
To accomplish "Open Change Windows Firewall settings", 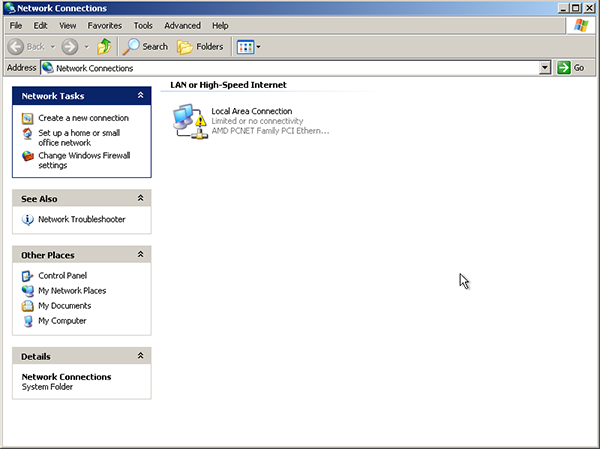I will pyautogui.click(x=80, y=160).
